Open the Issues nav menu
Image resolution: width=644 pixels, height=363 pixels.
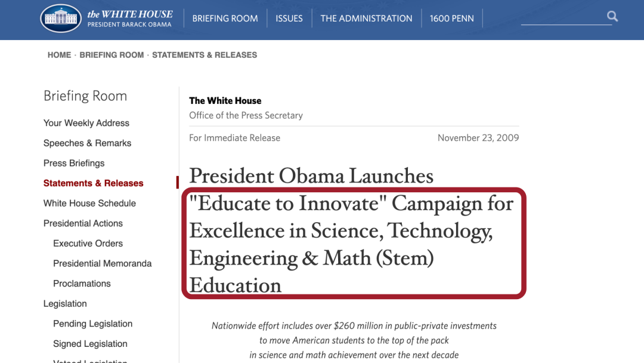click(289, 19)
